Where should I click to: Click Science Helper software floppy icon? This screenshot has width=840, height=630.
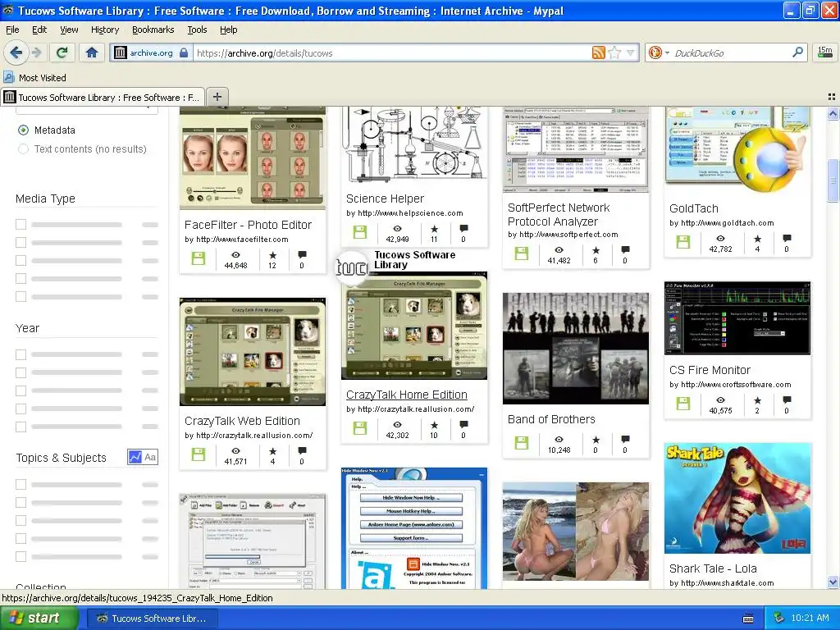[x=360, y=232]
